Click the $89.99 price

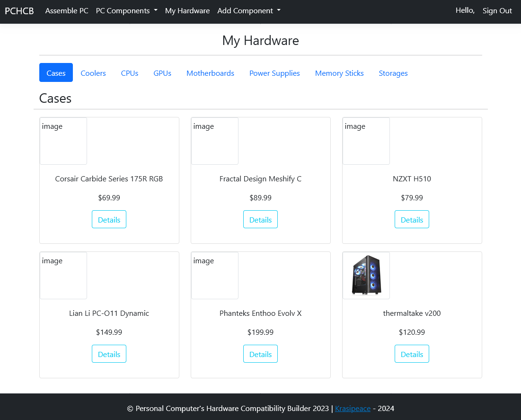tap(260, 198)
